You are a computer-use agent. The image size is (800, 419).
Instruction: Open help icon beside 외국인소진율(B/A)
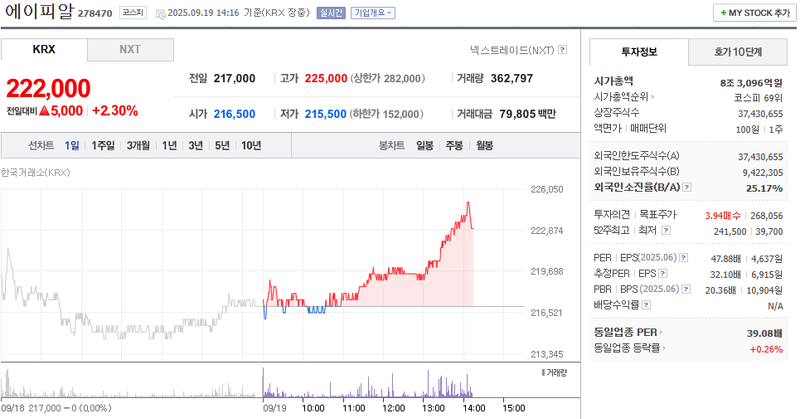(x=687, y=187)
